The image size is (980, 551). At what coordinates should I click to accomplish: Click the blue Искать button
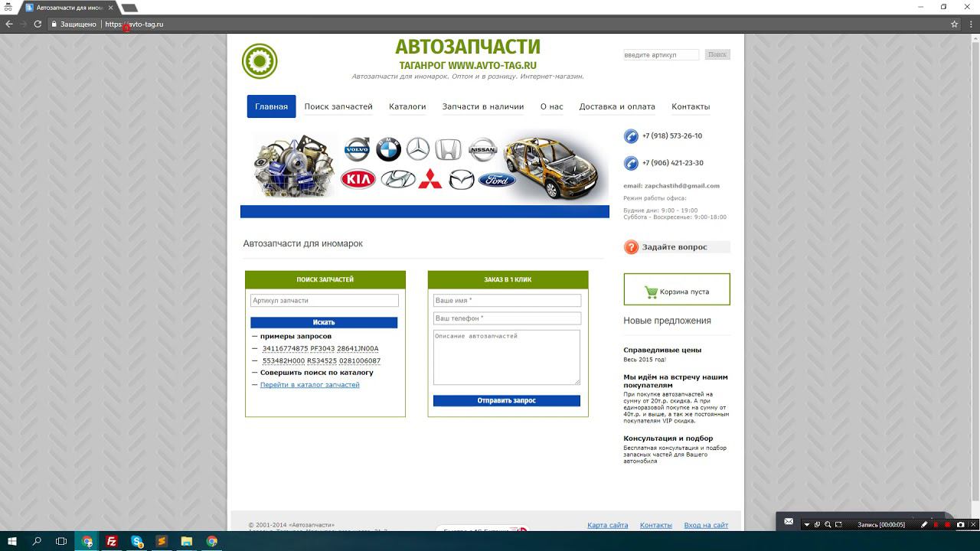(324, 322)
